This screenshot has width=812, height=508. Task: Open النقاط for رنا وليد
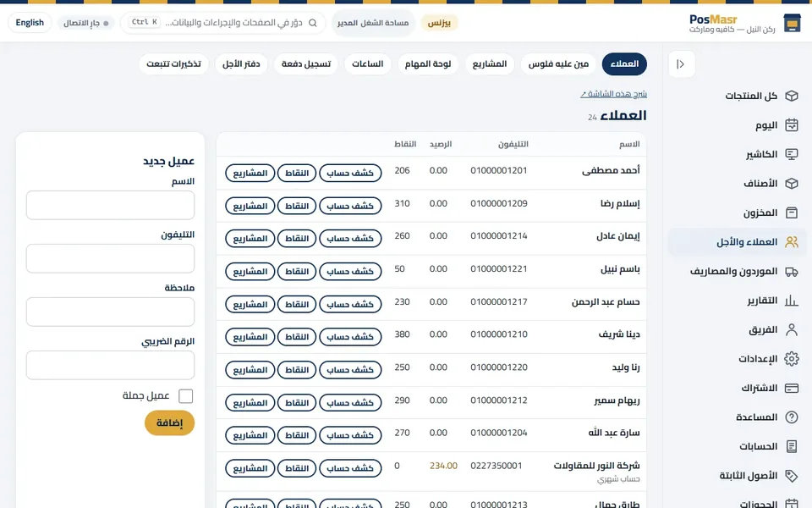(x=297, y=370)
